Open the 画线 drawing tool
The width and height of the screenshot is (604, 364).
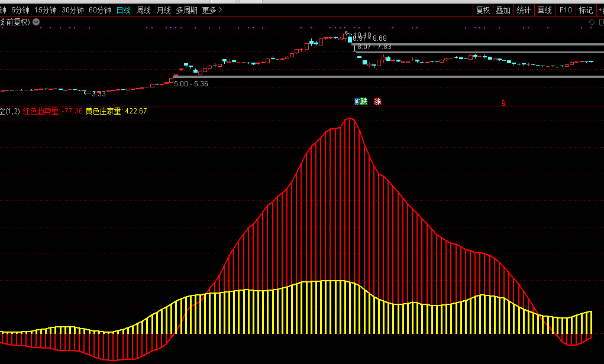(x=544, y=10)
